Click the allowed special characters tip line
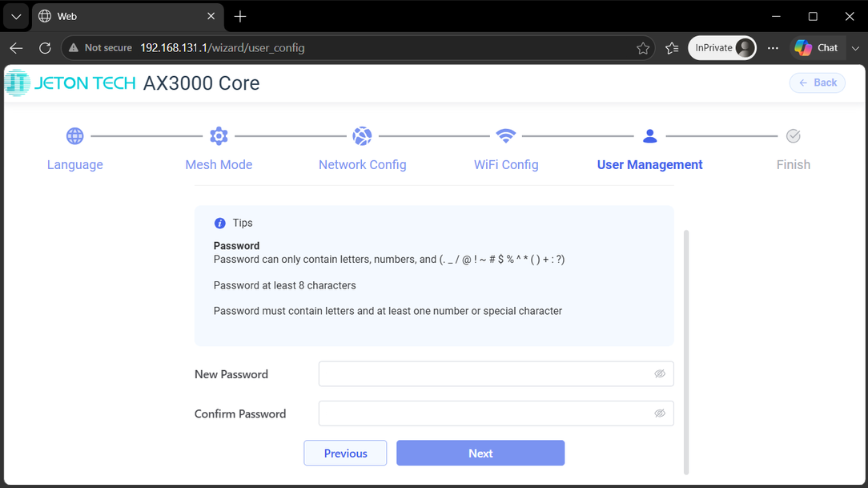Screen dimensions: 868x488 389,260
